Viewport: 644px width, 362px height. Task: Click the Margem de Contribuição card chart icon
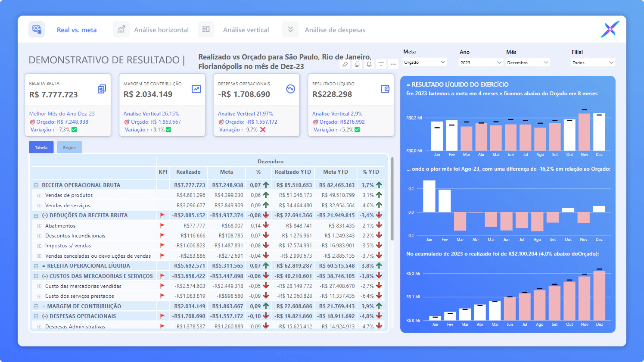coord(196,89)
